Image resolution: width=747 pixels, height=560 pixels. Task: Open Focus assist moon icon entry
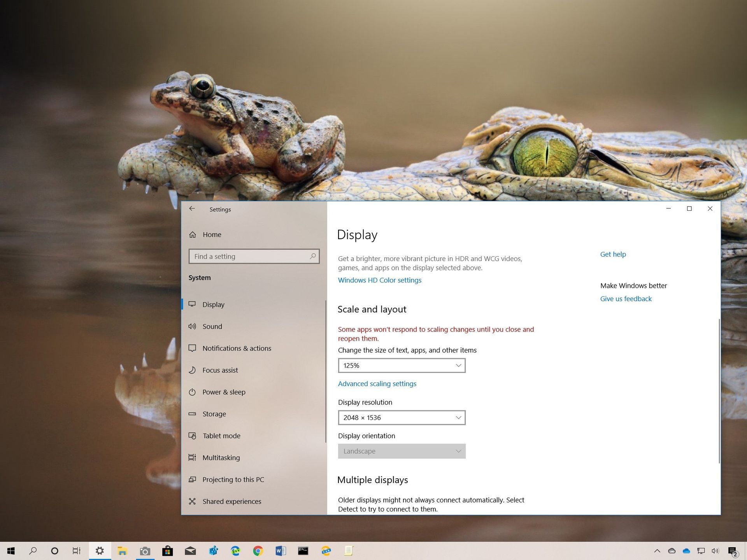(192, 370)
